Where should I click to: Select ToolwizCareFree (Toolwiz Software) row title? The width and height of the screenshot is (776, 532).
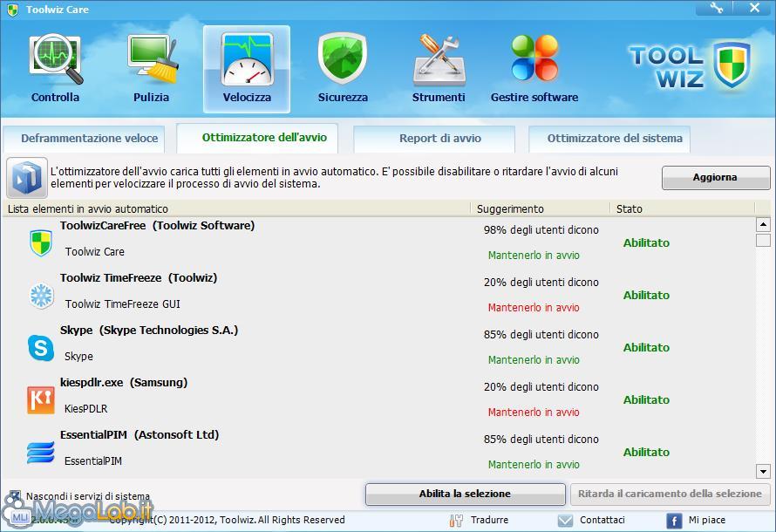(157, 226)
